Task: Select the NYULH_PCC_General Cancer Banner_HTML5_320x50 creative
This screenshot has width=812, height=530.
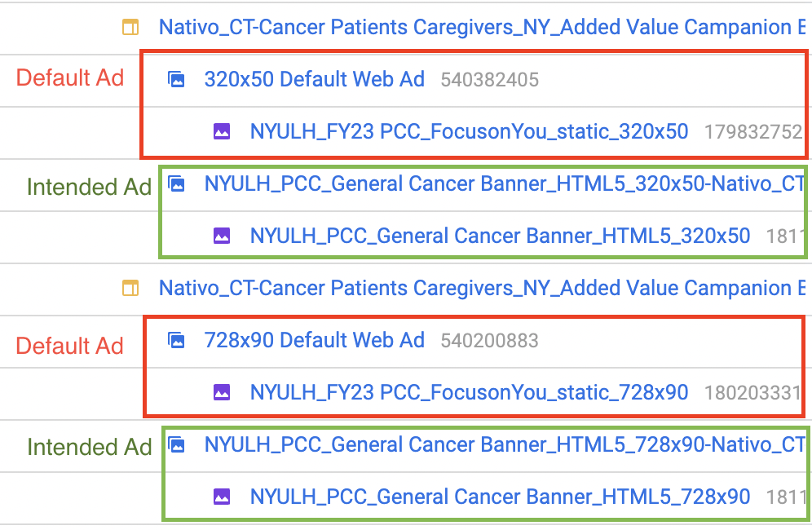Action: coord(500,236)
